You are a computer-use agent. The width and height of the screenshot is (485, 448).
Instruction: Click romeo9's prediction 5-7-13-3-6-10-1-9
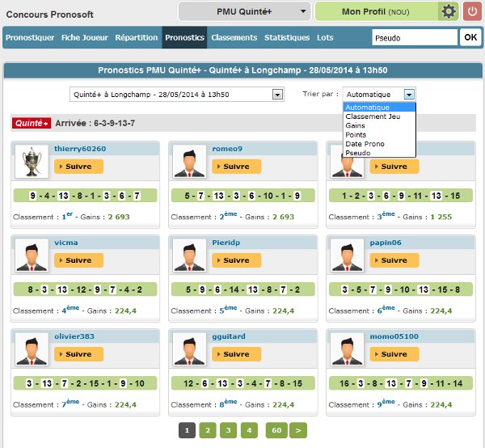[242, 196]
